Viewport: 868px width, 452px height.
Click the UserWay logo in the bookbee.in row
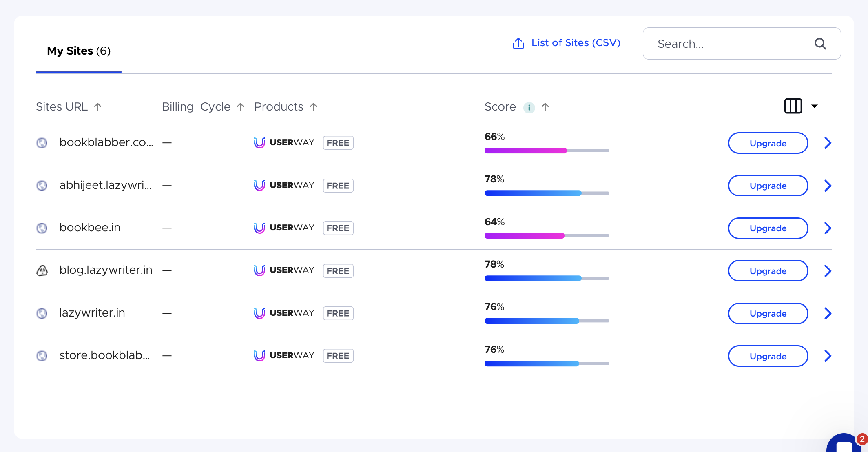tap(260, 228)
